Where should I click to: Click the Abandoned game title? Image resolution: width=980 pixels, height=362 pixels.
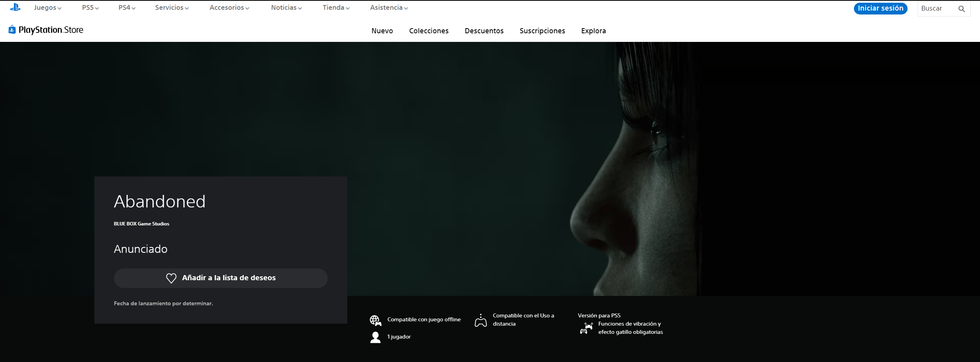pyautogui.click(x=160, y=202)
